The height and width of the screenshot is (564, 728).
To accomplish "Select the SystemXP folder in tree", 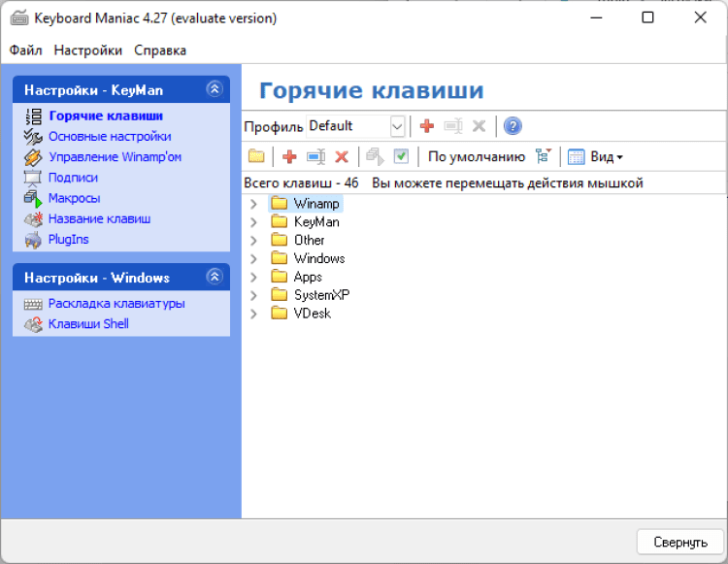I will point(320,295).
